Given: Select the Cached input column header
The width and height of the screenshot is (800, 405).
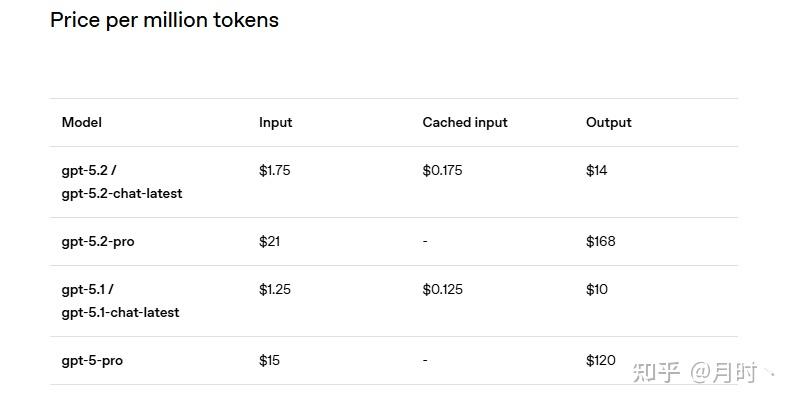Looking at the screenshot, I should pos(465,122).
